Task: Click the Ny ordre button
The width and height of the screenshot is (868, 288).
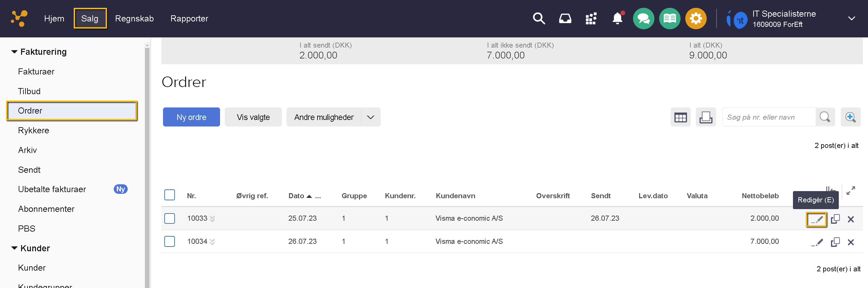Action: (191, 117)
